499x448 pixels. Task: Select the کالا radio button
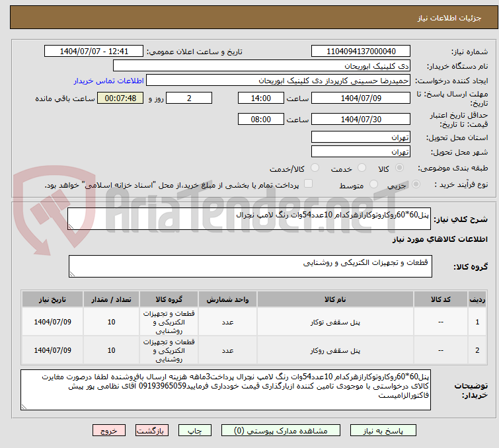coord(399,168)
